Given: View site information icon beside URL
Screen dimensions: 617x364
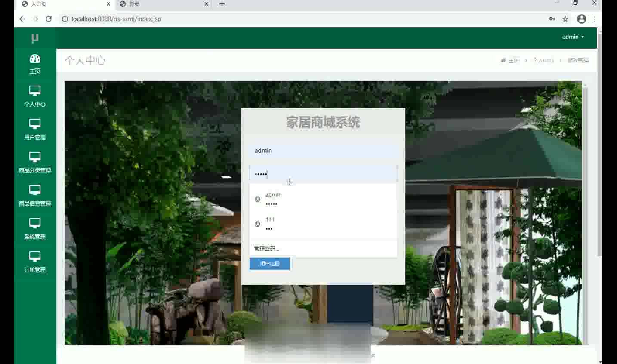Looking at the screenshot, I should click(65, 19).
